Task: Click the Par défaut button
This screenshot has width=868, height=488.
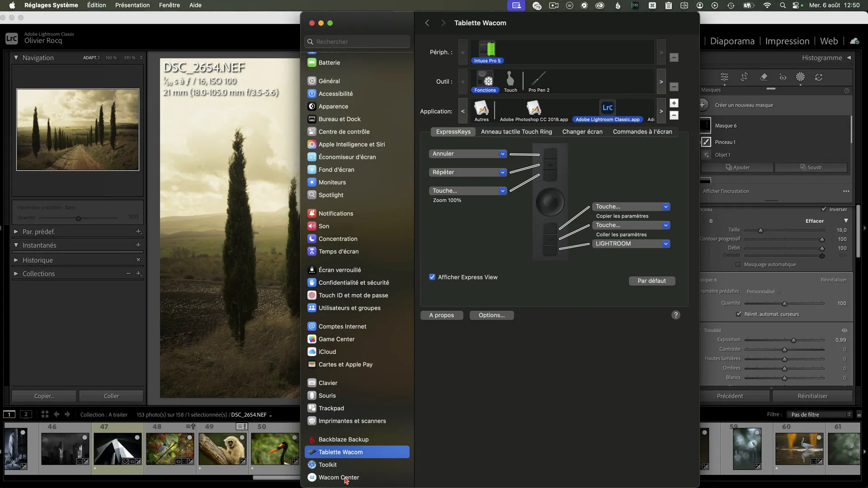Action: tap(652, 281)
